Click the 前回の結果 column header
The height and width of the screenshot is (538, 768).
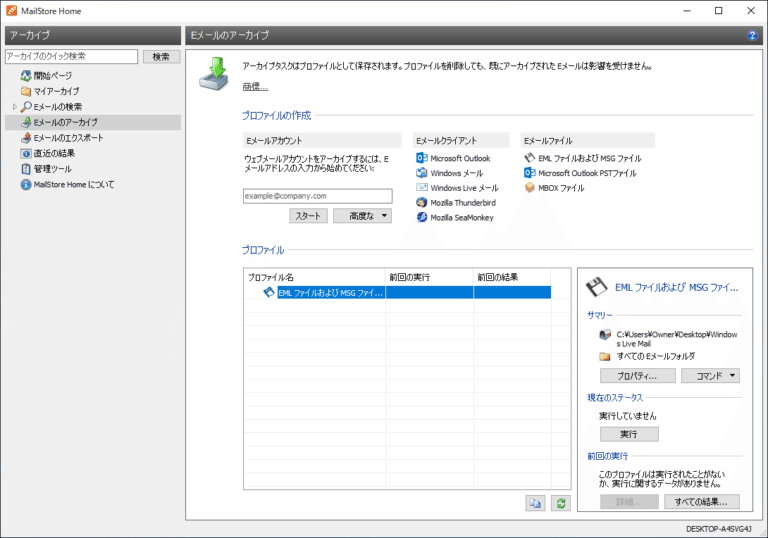pyautogui.click(x=512, y=277)
